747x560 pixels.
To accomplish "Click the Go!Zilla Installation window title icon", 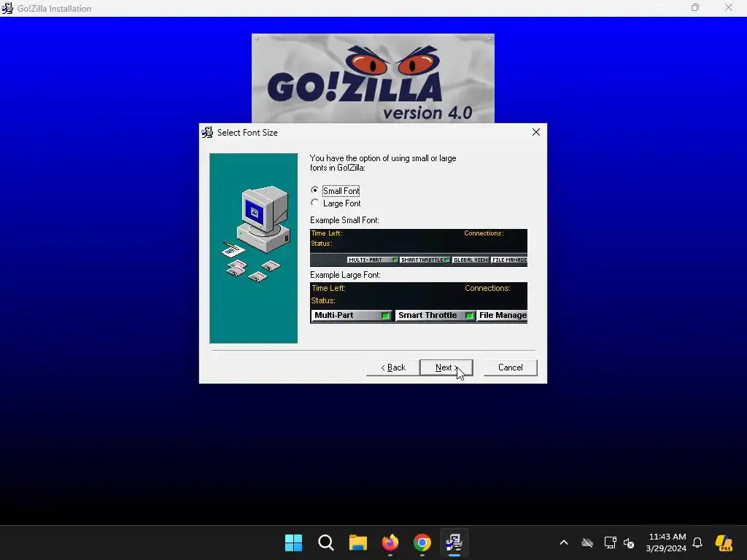I will 7,8.
